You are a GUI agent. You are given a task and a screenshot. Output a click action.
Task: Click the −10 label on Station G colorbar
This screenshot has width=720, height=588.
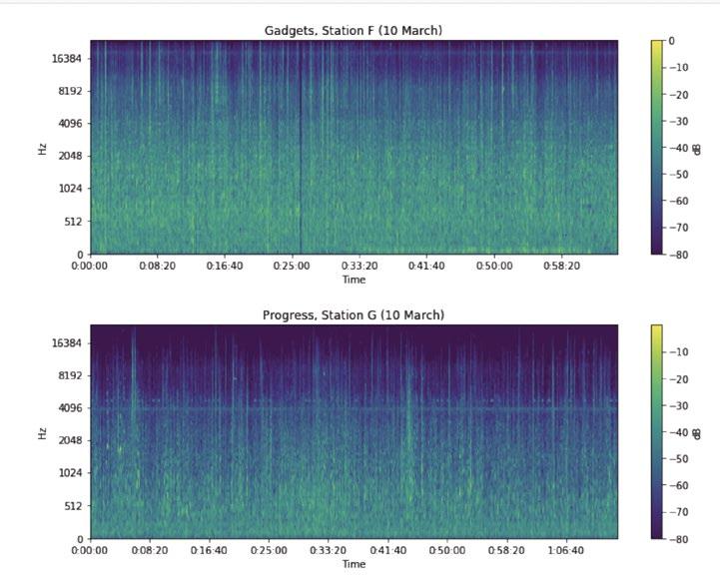(678, 352)
